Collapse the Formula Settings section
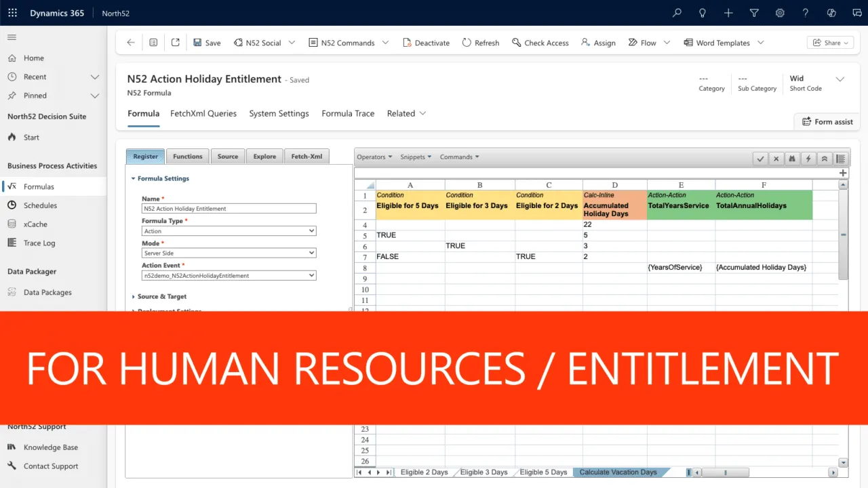868x488 pixels. tap(160, 178)
